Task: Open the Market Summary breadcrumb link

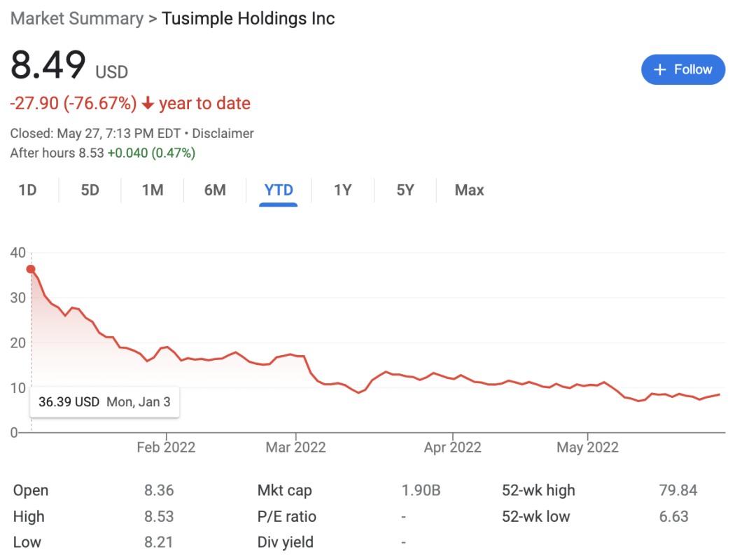Action: click(x=76, y=18)
